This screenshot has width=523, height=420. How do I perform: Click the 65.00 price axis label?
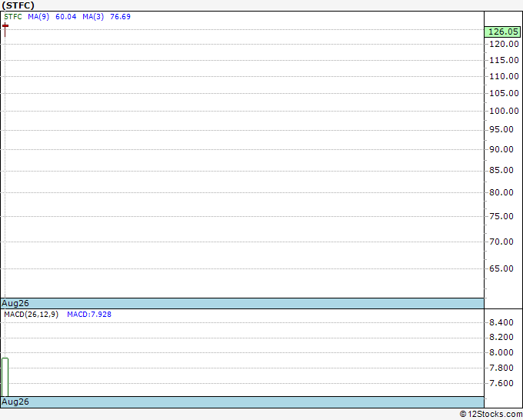tap(501, 268)
